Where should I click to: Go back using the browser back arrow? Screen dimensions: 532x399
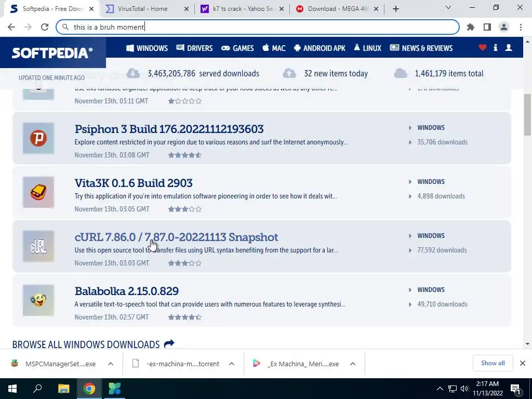[x=11, y=27]
